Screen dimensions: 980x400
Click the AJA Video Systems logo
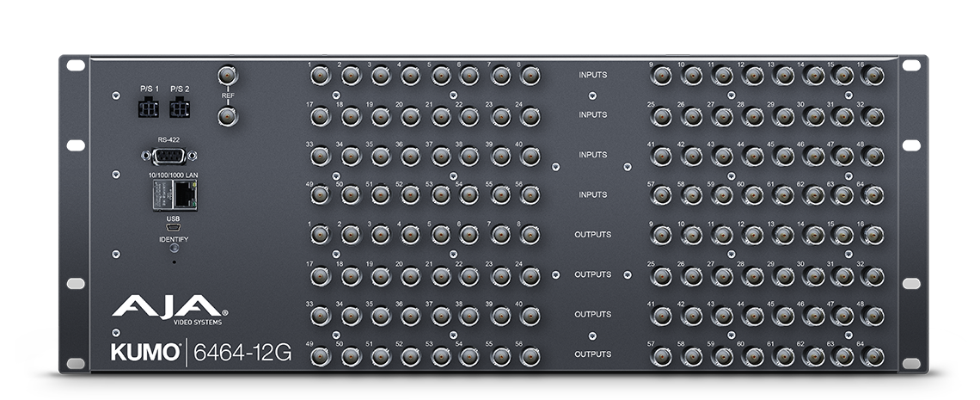[170, 310]
